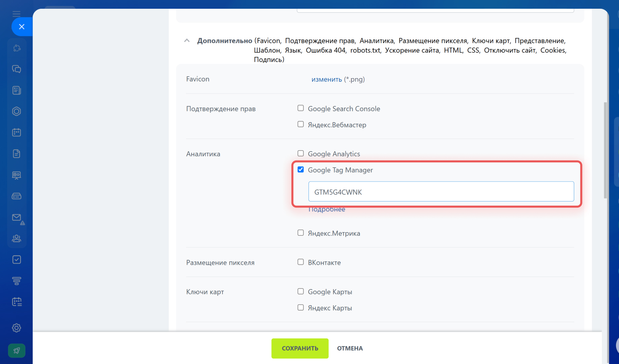Click the Google Tag Manager label text

(x=340, y=170)
